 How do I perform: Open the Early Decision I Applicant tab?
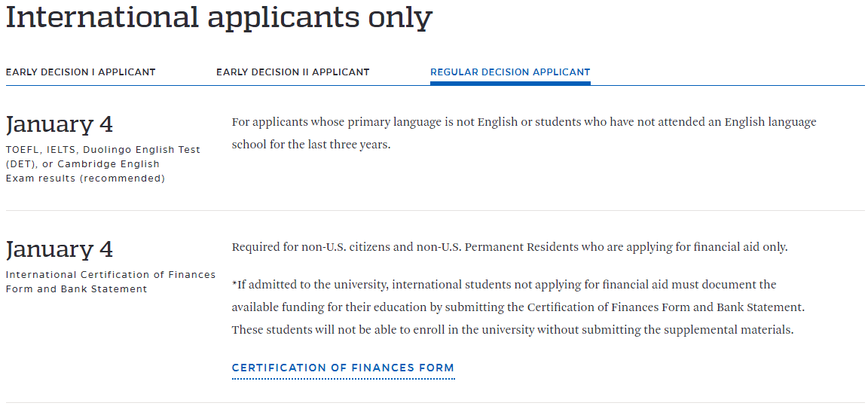pyautogui.click(x=81, y=72)
